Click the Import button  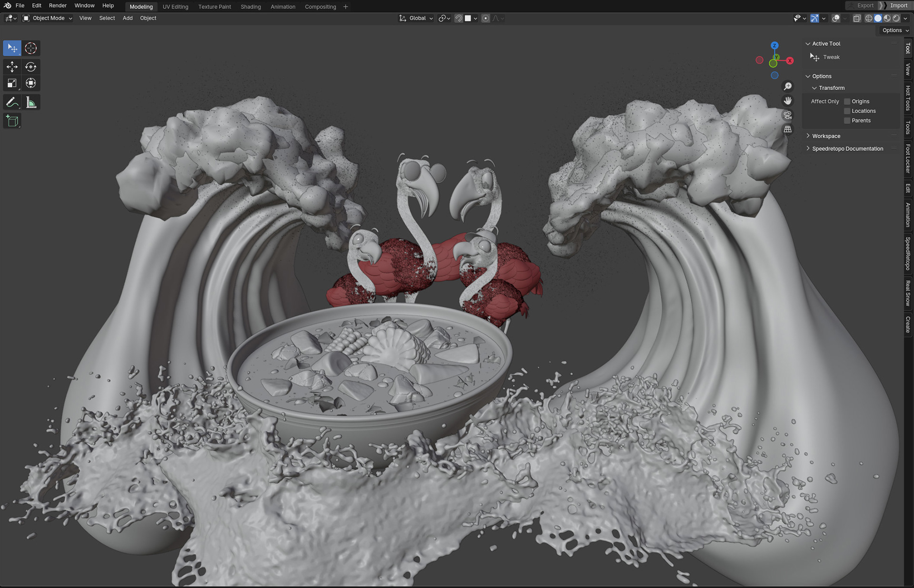(898, 6)
